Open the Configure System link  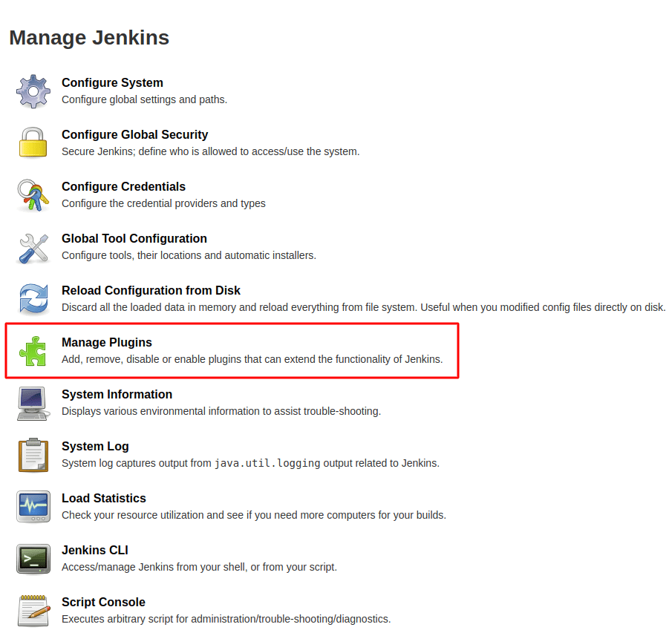112,83
